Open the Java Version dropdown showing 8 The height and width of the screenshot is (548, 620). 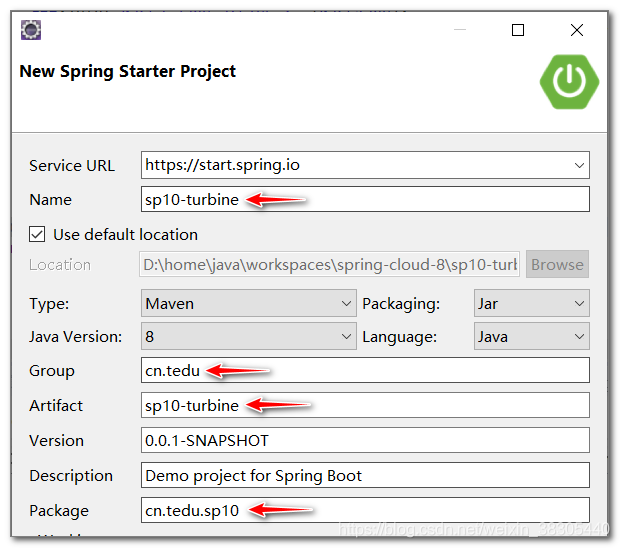click(x=249, y=336)
